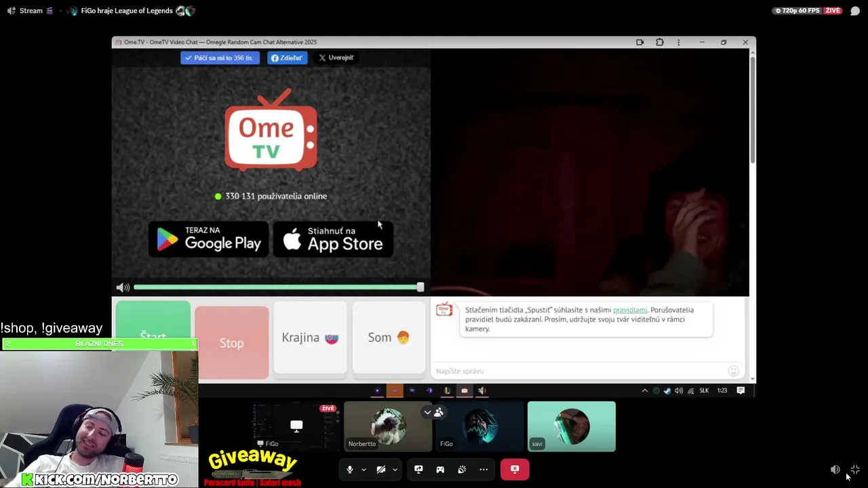Click the OmeTV volume speaker icon
The image size is (868, 488).
click(x=122, y=287)
